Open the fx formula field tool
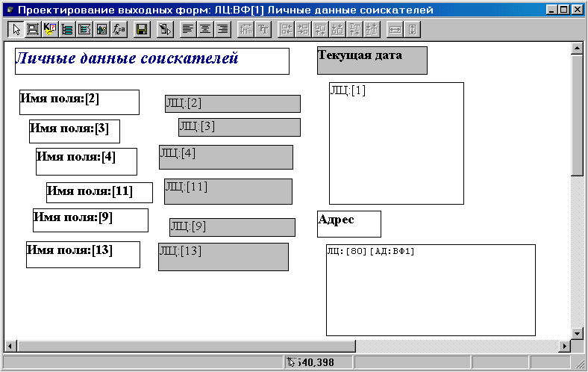Image resolution: width=588 pixels, height=372 pixels. pyautogui.click(x=119, y=29)
